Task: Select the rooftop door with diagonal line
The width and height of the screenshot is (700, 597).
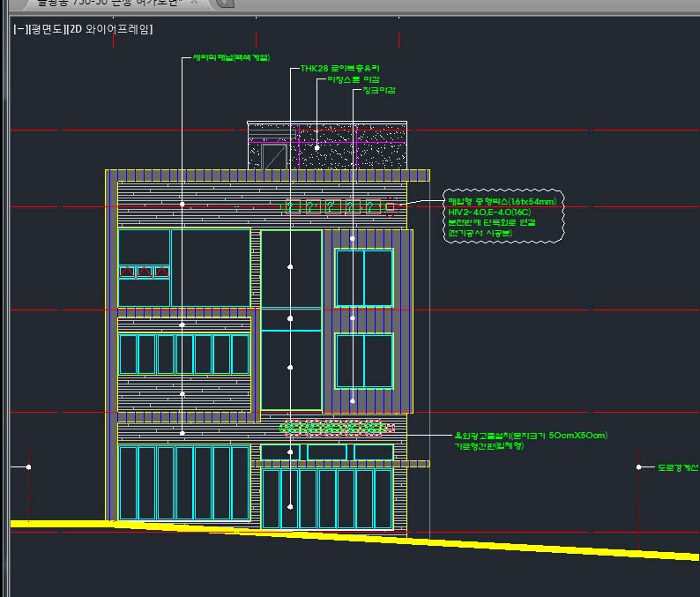Action: 274,158
